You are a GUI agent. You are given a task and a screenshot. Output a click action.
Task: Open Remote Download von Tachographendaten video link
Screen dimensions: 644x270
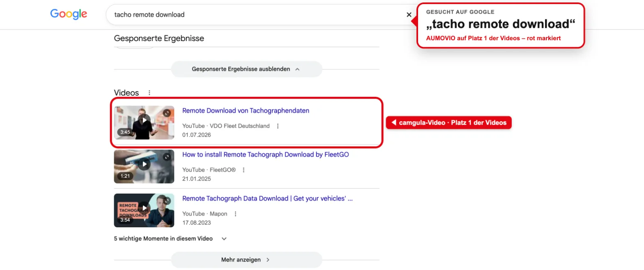[246, 111]
